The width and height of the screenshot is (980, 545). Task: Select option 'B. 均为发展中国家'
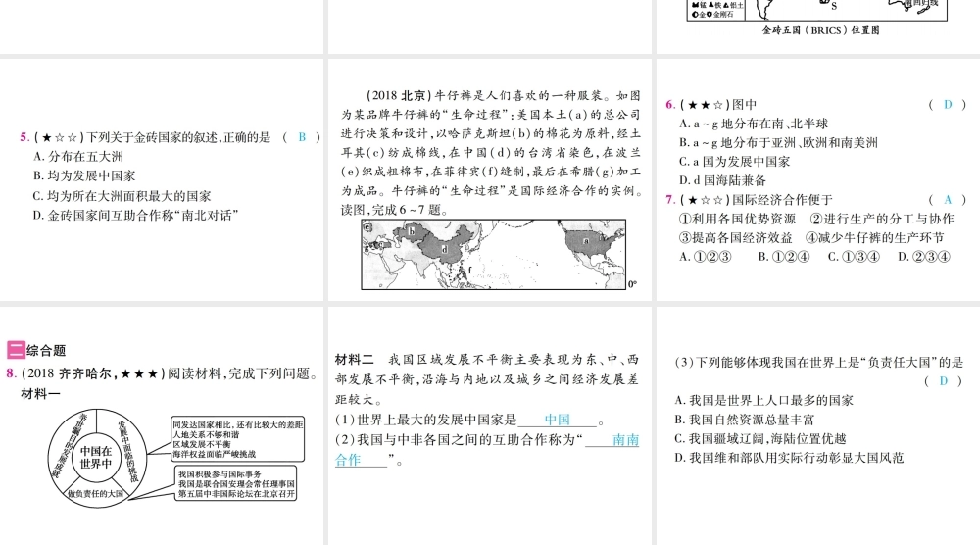click(x=84, y=176)
